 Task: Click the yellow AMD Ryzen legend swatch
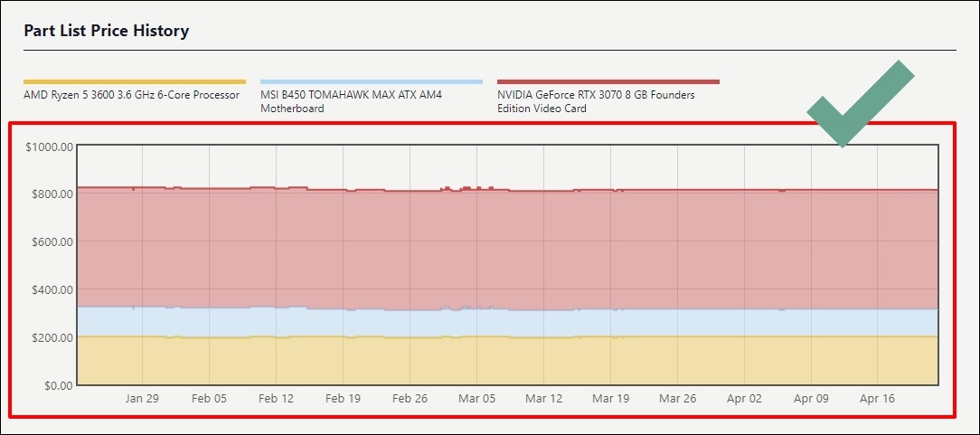point(135,82)
